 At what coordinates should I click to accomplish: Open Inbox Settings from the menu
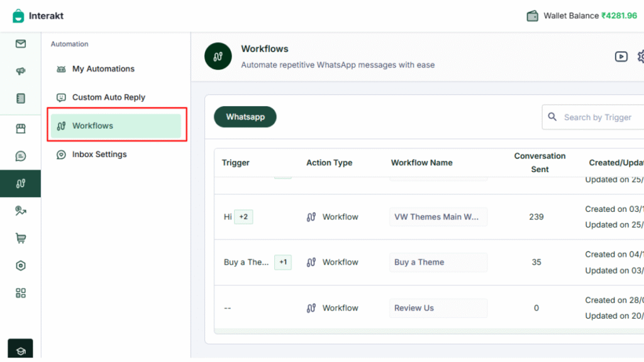pos(99,154)
